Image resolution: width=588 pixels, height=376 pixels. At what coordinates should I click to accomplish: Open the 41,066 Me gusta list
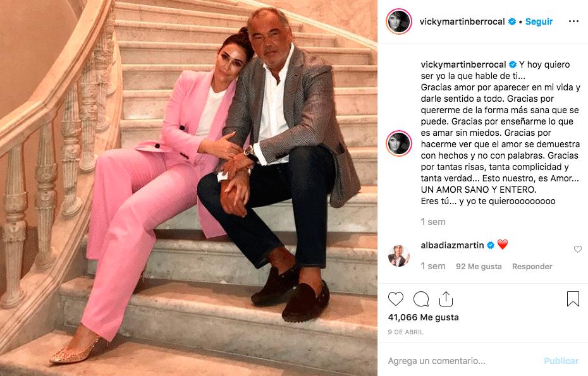pyautogui.click(x=423, y=317)
